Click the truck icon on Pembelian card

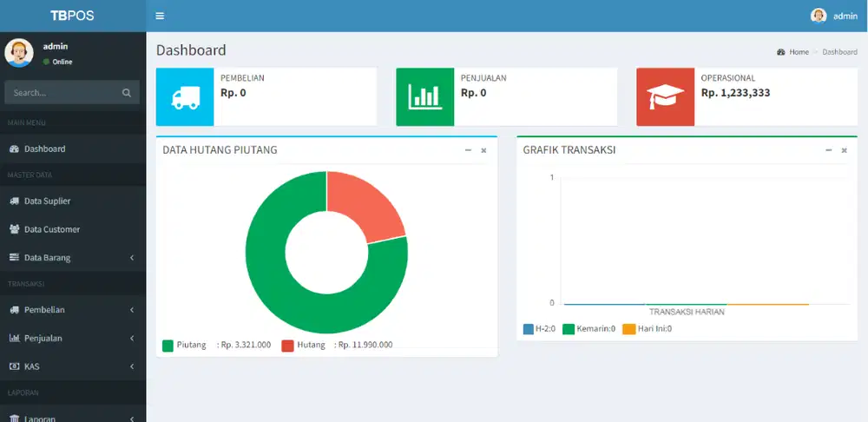[184, 97]
